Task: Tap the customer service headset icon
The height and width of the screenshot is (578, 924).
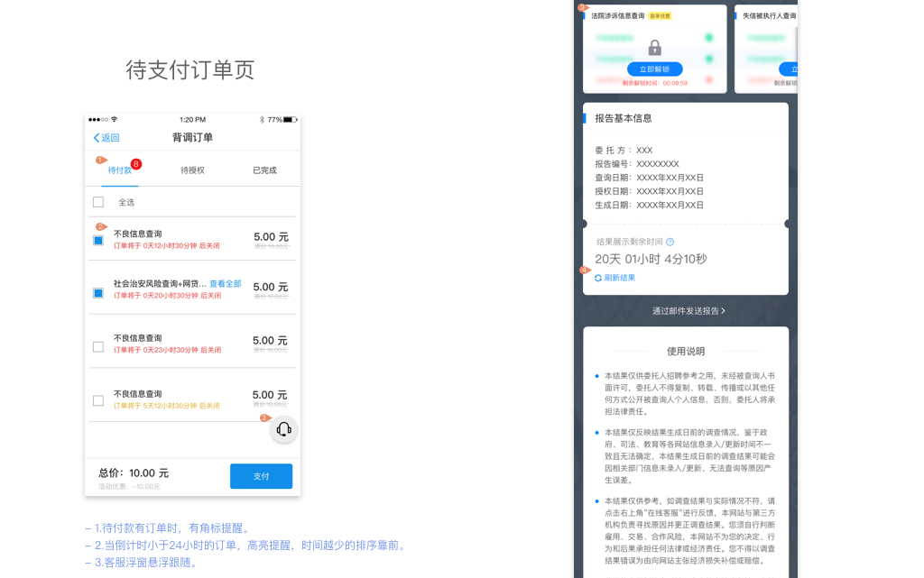Action: (283, 430)
